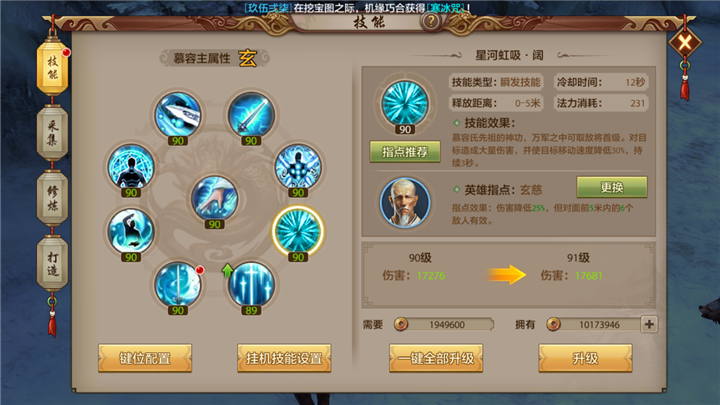This screenshot has height=405, width=720.
Task: Click the 指点推荐 green button
Action: [x=405, y=152]
